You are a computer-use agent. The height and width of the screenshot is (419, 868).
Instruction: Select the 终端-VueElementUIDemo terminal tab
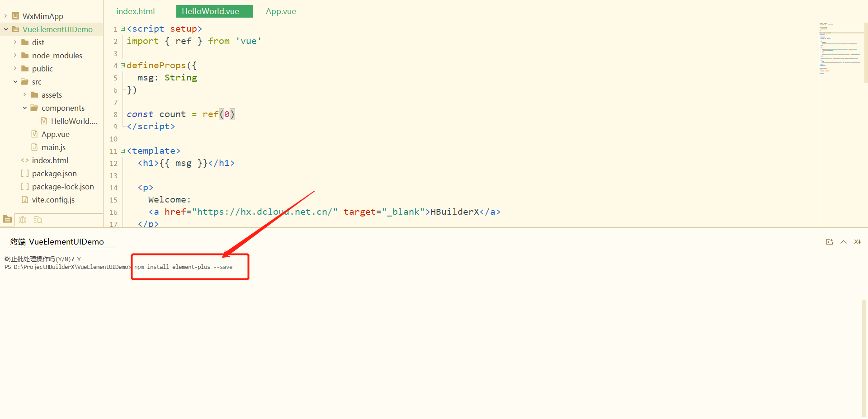click(x=57, y=242)
